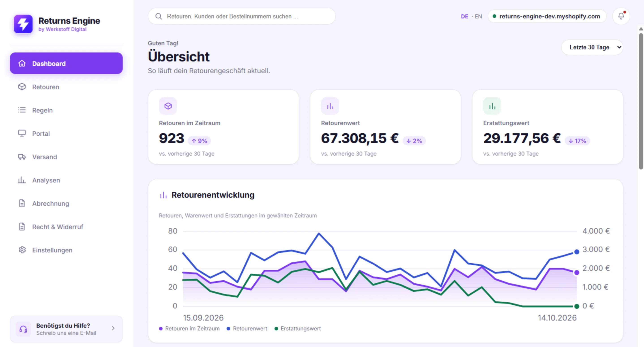The width and height of the screenshot is (644, 347).
Task: Focus the Retouren, Kunden search field
Action: [242, 16]
